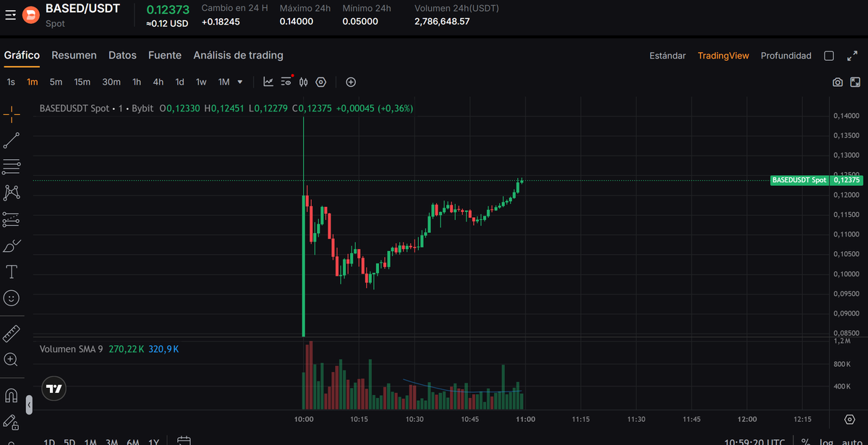Select the 30m timeframe
Screen dimensions: 868x445
coord(111,82)
